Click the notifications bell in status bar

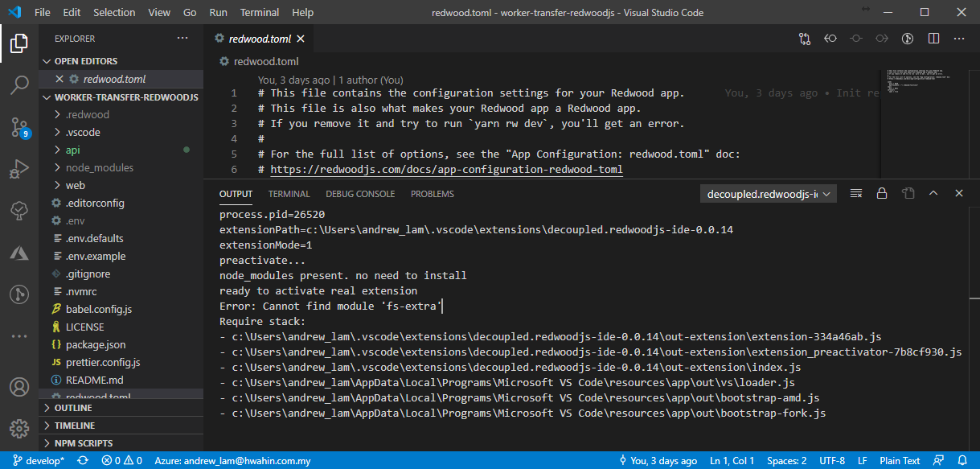(x=963, y=461)
